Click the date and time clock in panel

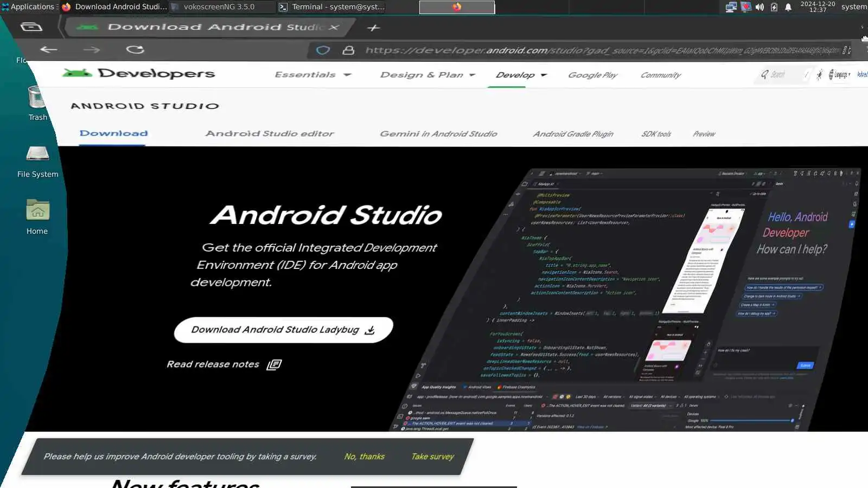818,7
